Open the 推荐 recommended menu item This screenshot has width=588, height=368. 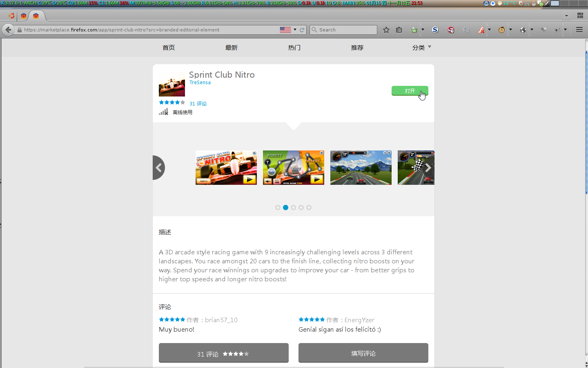(357, 47)
